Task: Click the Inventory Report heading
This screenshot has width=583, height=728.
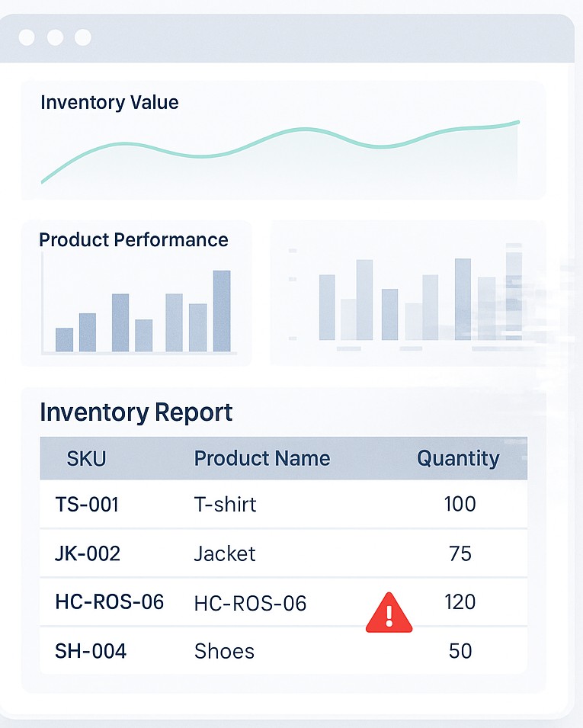Action: 136,412
